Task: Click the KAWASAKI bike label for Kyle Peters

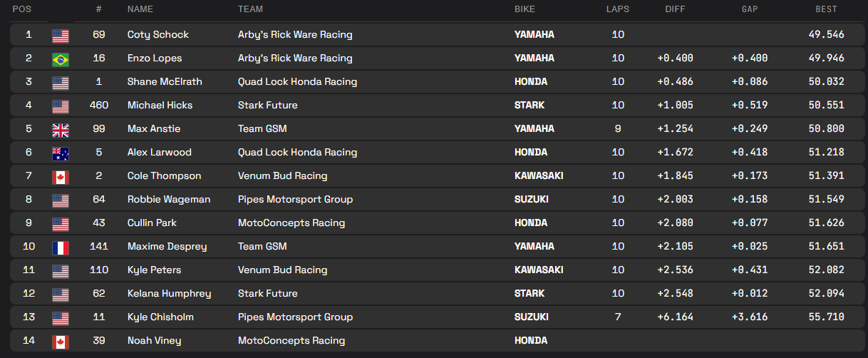Action: point(539,270)
